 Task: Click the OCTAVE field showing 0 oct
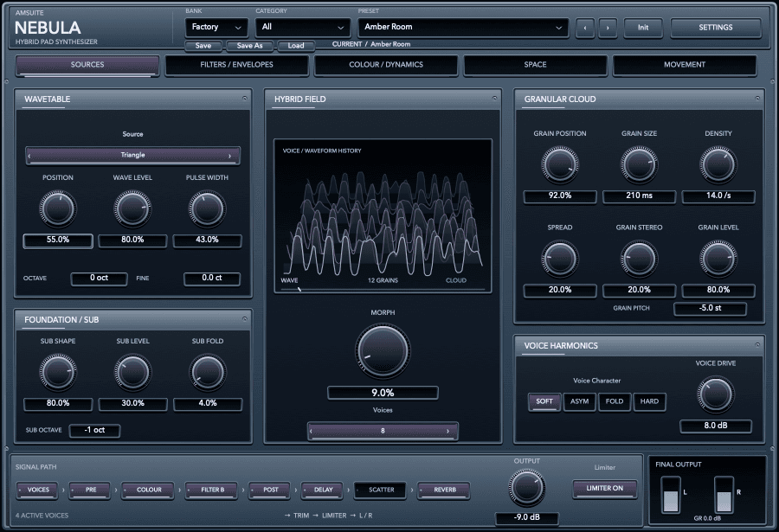point(99,279)
